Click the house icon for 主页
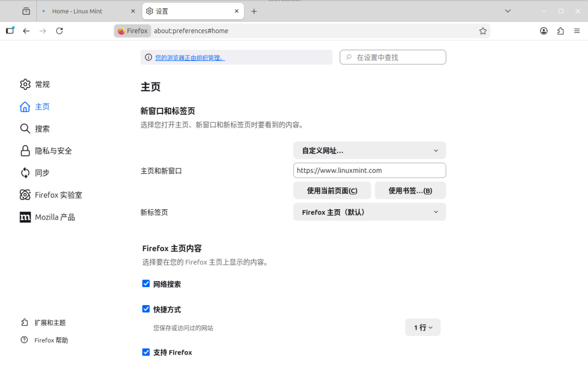The height and width of the screenshot is (365, 588). (x=24, y=107)
